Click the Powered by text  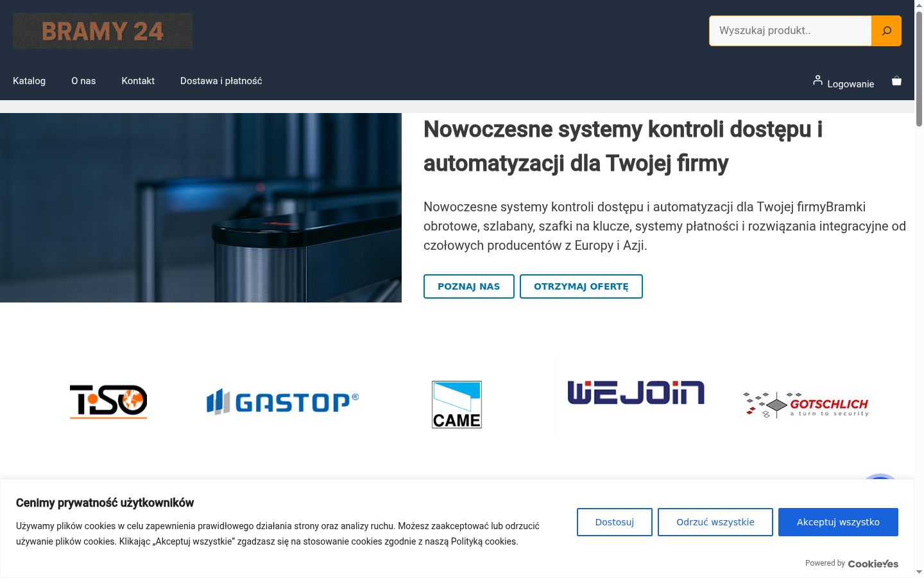click(x=825, y=563)
